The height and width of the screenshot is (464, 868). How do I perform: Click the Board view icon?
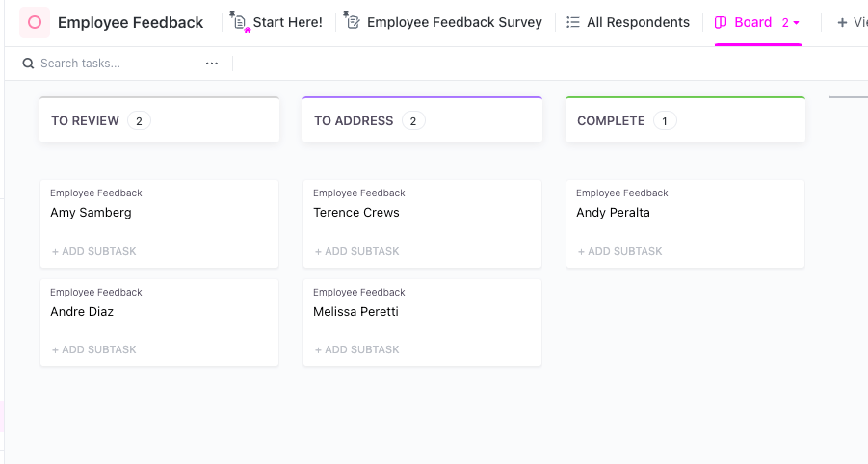(721, 22)
